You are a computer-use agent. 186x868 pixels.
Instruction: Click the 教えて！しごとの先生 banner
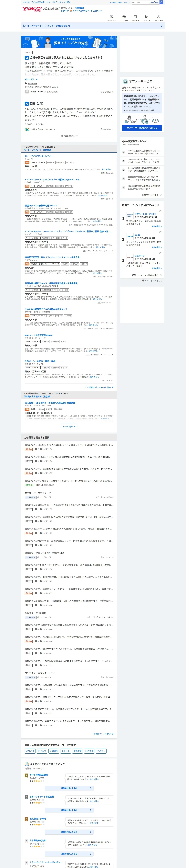tap(69, 42)
